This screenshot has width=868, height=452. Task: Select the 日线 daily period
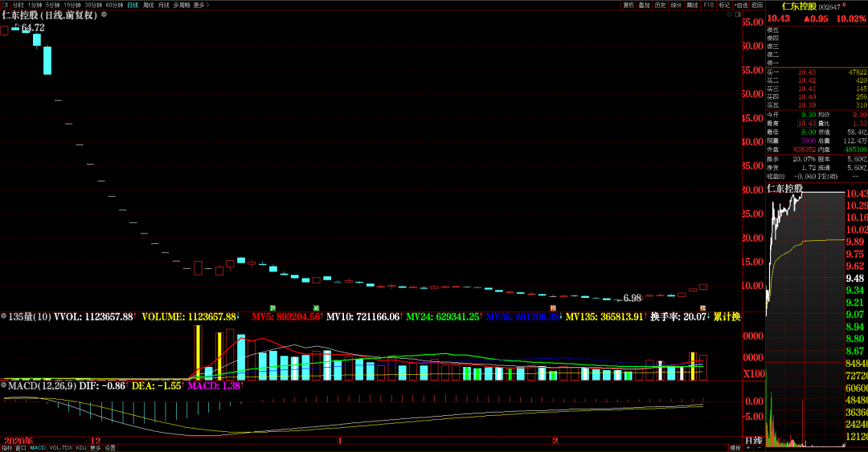click(133, 5)
